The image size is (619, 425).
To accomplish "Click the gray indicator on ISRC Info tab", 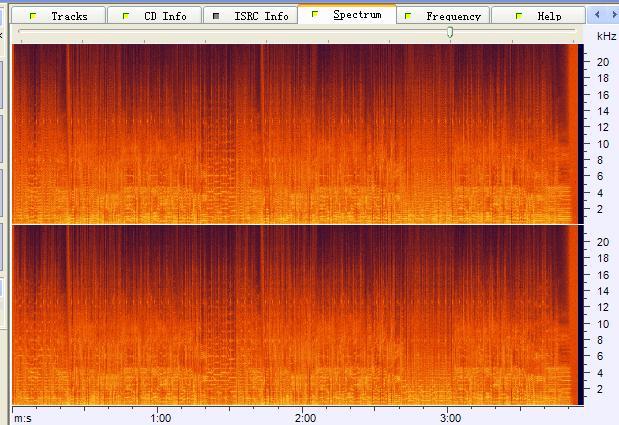I will click(x=216, y=16).
